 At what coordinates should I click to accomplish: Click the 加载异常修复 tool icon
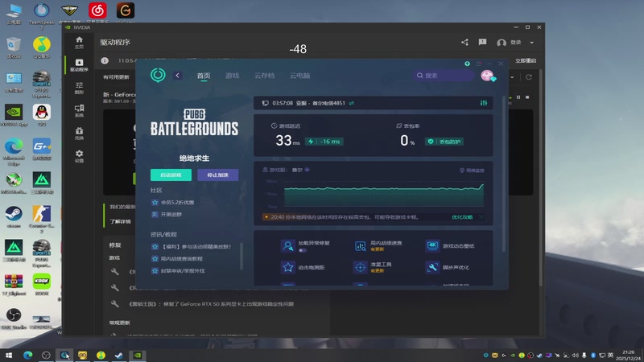click(x=288, y=246)
